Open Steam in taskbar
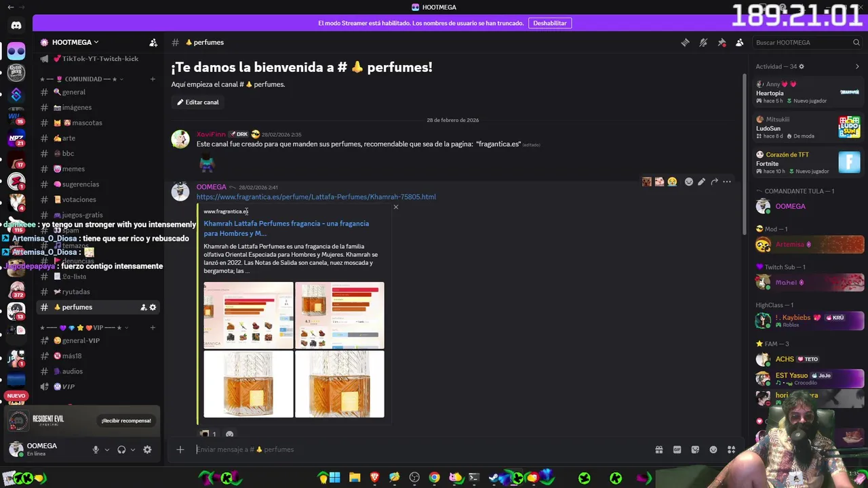 (494, 478)
